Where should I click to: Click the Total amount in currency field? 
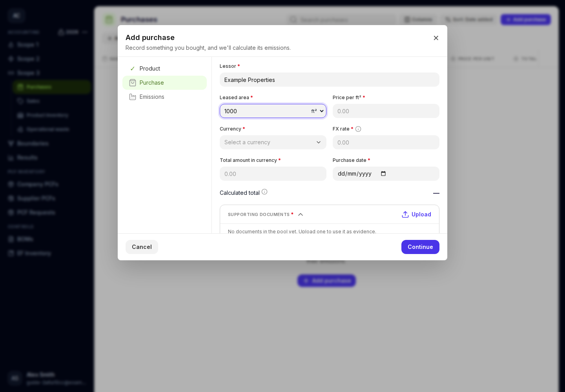[x=273, y=174]
